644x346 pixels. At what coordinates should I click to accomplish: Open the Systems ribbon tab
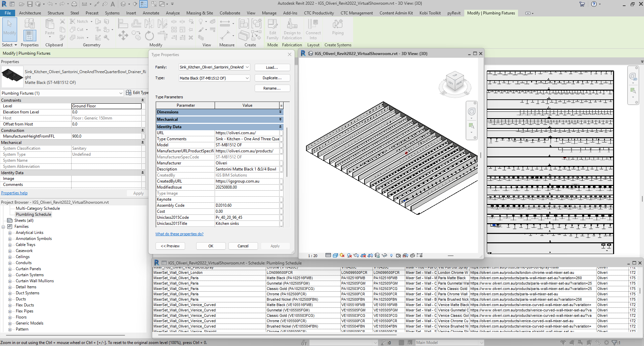[112, 13]
